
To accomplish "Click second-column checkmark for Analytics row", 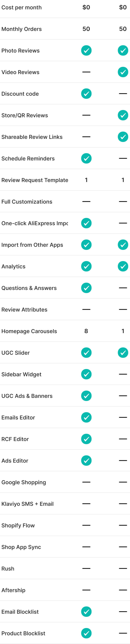I will tap(123, 266).
